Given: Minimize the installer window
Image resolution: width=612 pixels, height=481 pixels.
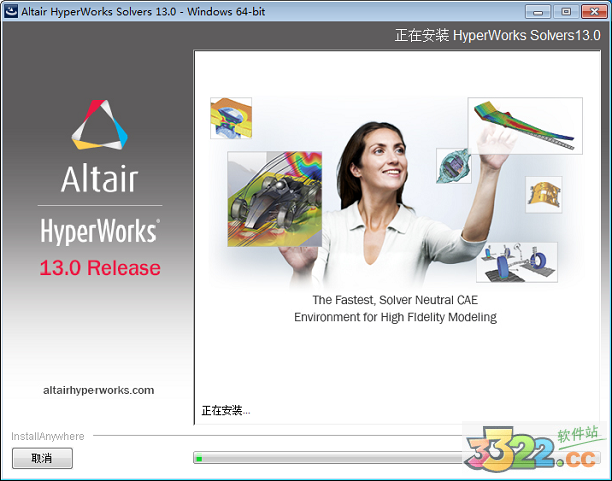Looking at the screenshot, I should (538, 12).
